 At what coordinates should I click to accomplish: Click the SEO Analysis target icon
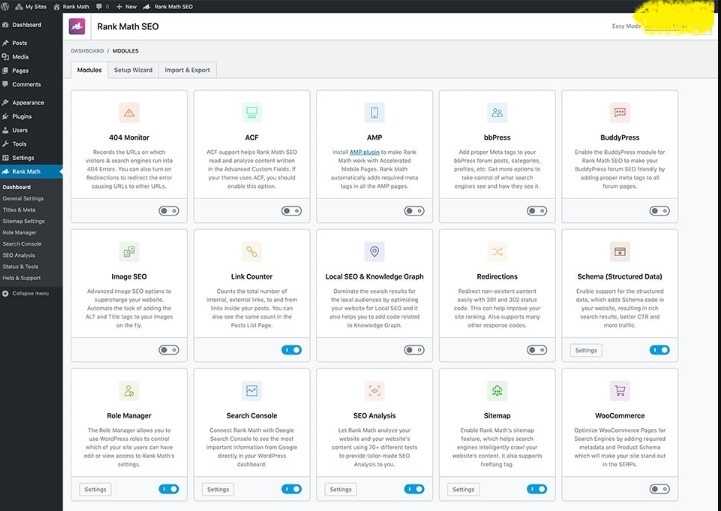point(374,391)
